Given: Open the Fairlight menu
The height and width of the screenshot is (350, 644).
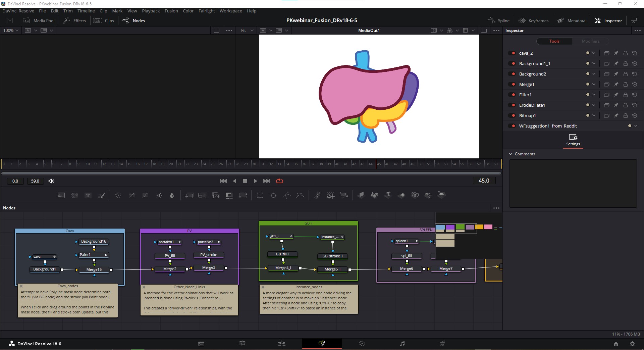Looking at the screenshot, I should [207, 11].
